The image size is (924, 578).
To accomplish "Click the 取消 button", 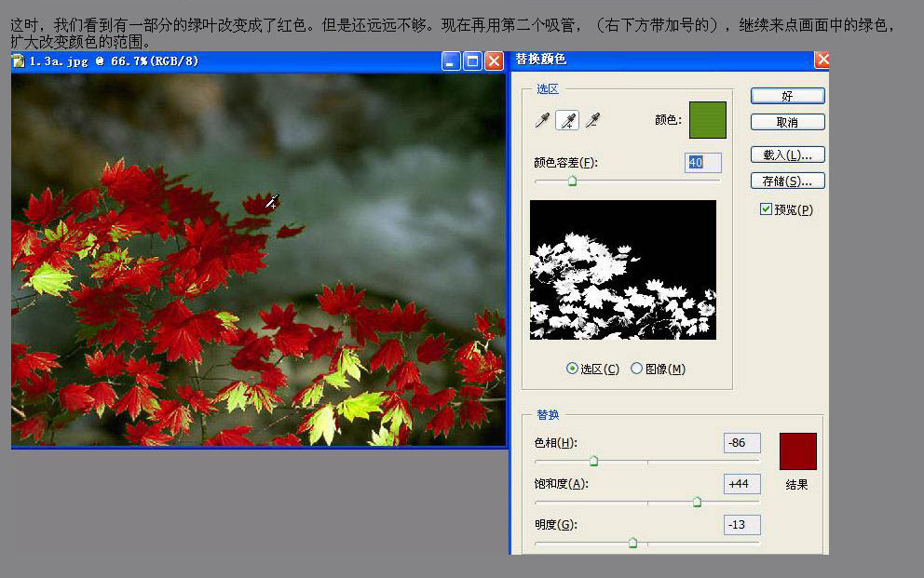I will tap(787, 123).
